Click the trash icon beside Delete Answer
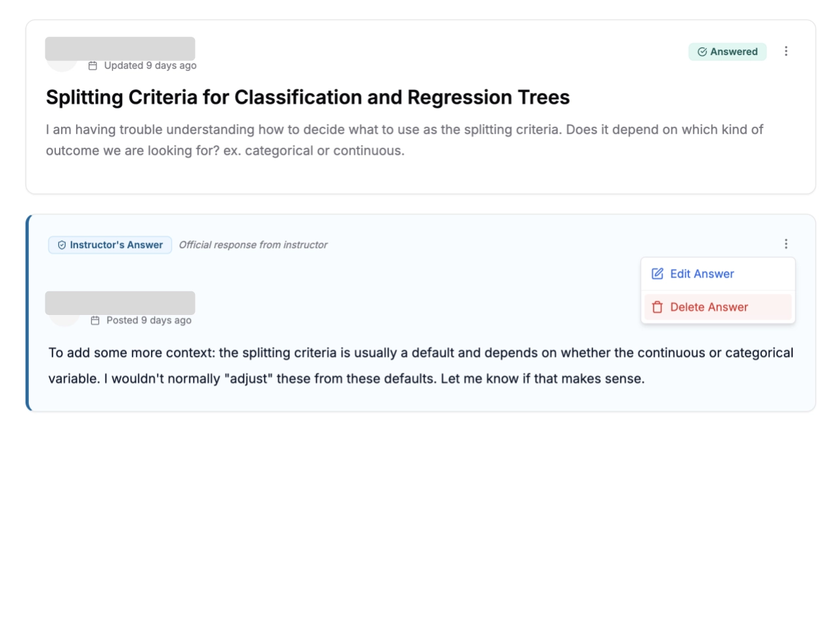 [x=658, y=307]
